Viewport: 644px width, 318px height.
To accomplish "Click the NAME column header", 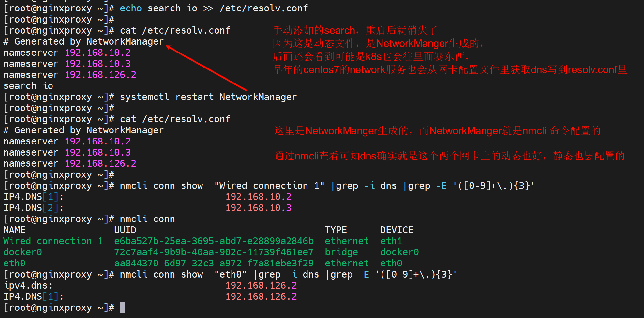I will coord(14,230).
